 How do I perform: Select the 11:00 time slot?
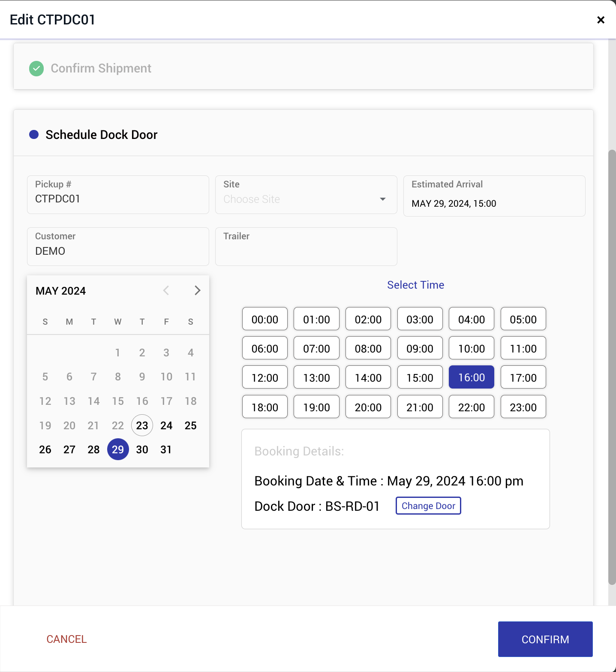point(523,348)
